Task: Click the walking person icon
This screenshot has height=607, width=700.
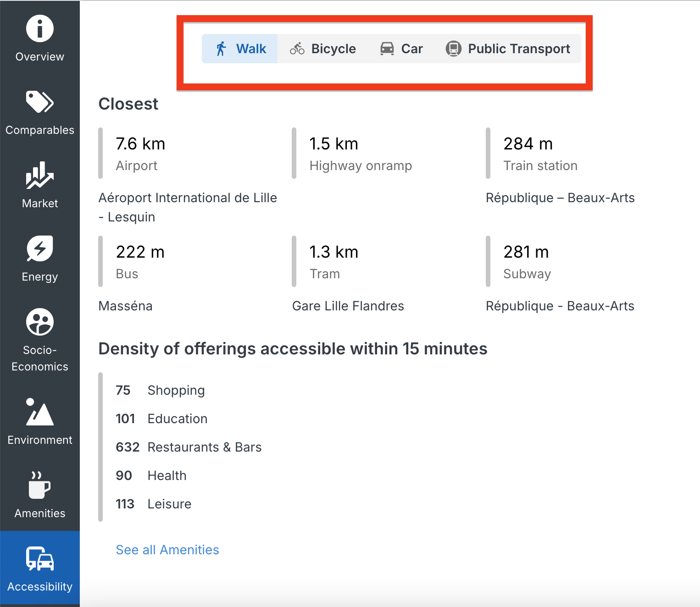Action: [222, 49]
